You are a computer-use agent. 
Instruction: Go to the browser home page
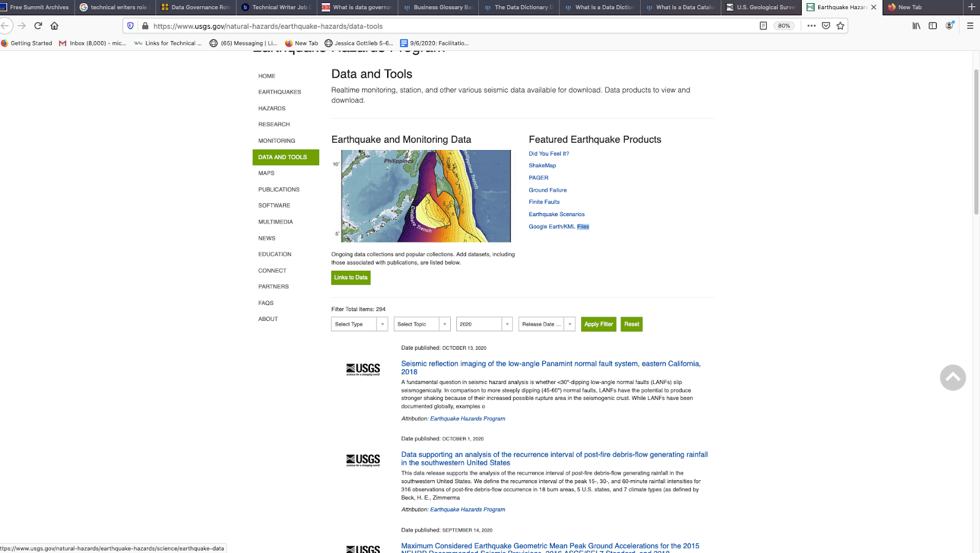54,25
